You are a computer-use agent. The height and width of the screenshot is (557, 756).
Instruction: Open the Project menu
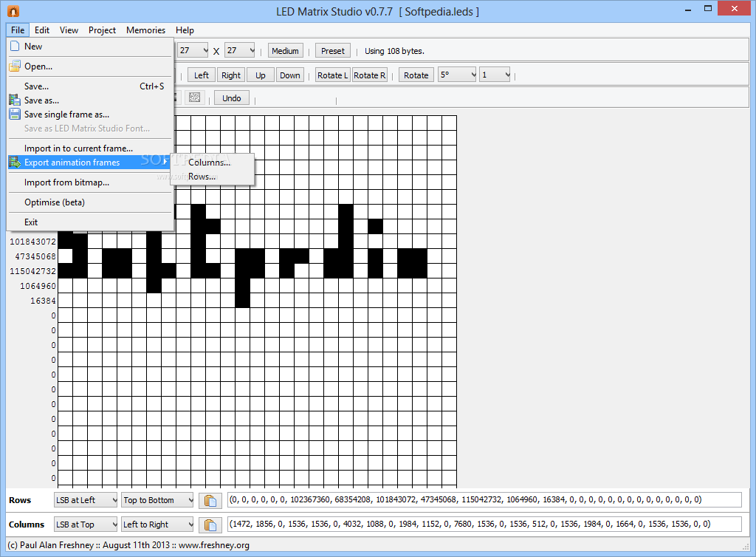102,30
